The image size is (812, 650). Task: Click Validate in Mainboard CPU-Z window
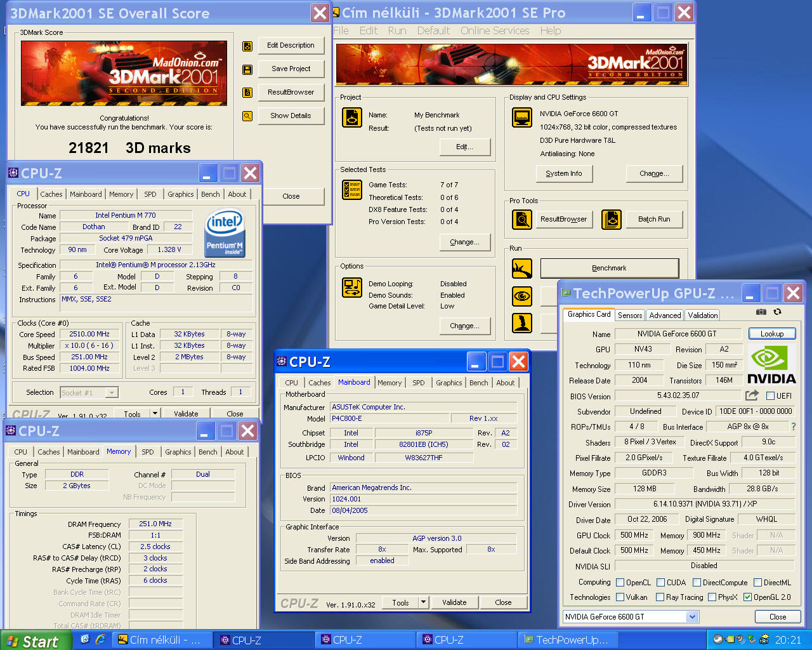click(x=454, y=602)
